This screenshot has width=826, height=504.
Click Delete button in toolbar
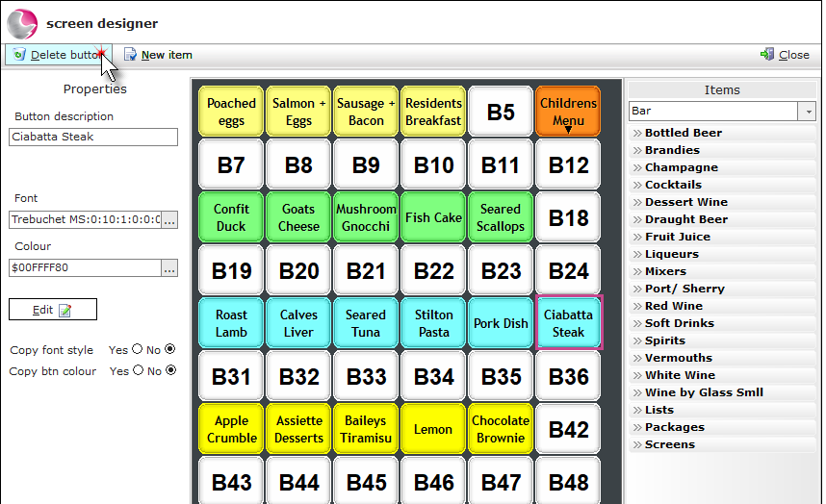click(x=59, y=55)
